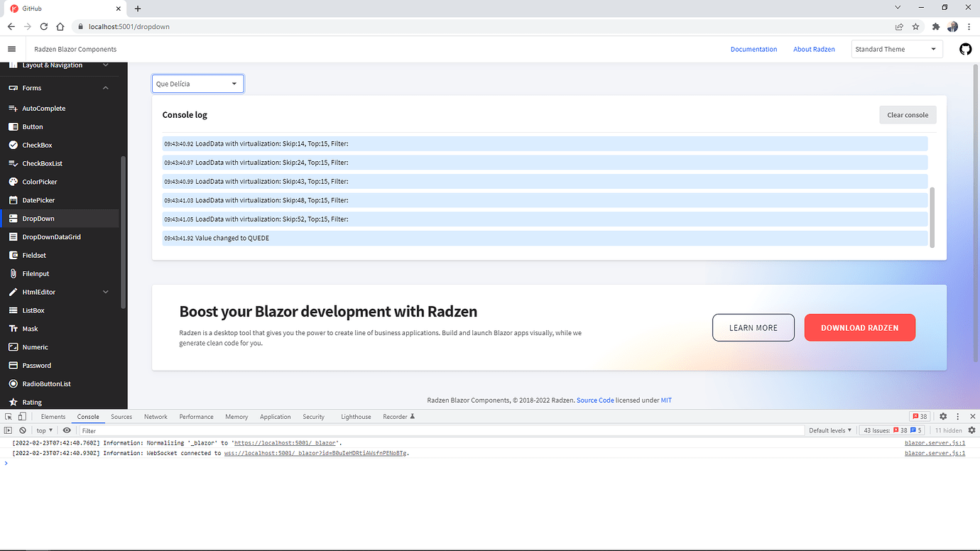Open the Default levels dropdown

coord(829,430)
